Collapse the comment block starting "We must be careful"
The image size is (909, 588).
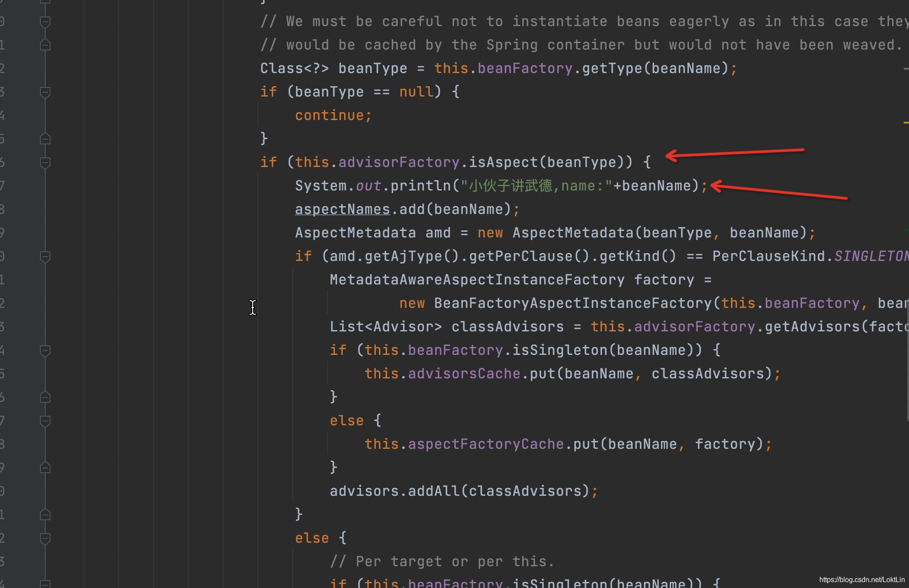(x=45, y=21)
